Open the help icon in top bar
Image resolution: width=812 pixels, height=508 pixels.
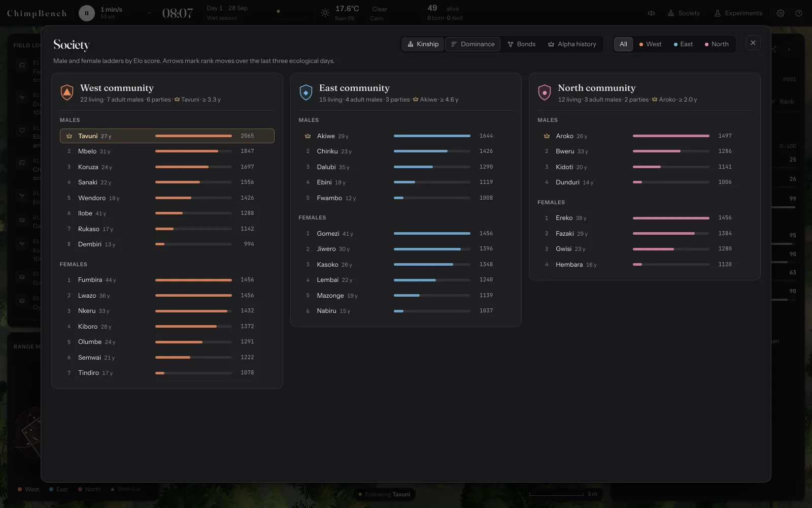[799, 13]
